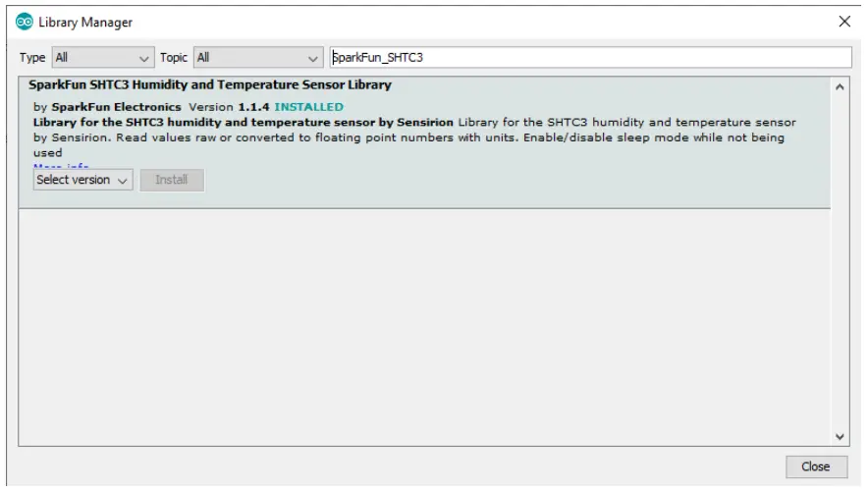The height and width of the screenshot is (491, 868).
Task: Click the Arduino logo in the title bar
Action: pyautogui.click(x=15, y=22)
